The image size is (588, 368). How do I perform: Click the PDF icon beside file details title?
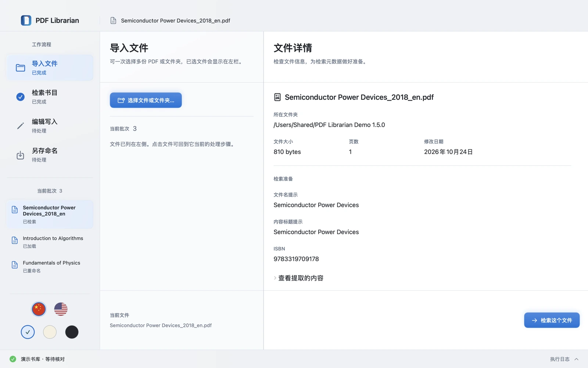coord(277,97)
